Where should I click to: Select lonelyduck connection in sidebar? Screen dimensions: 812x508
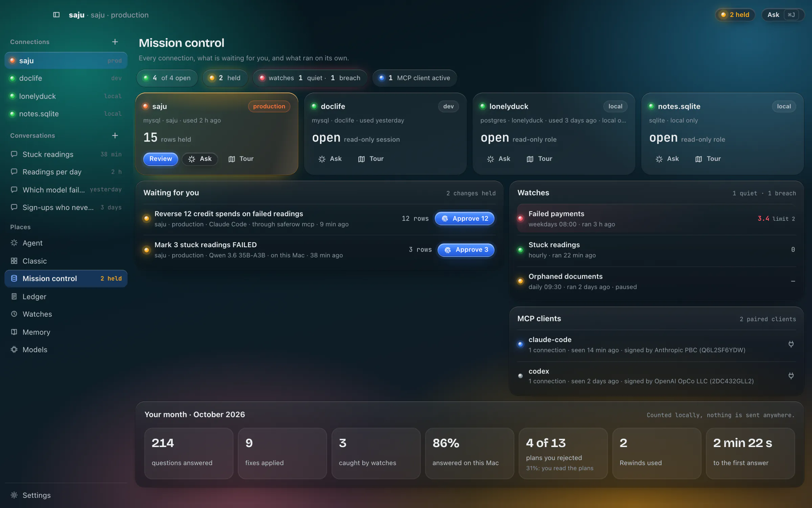66,96
